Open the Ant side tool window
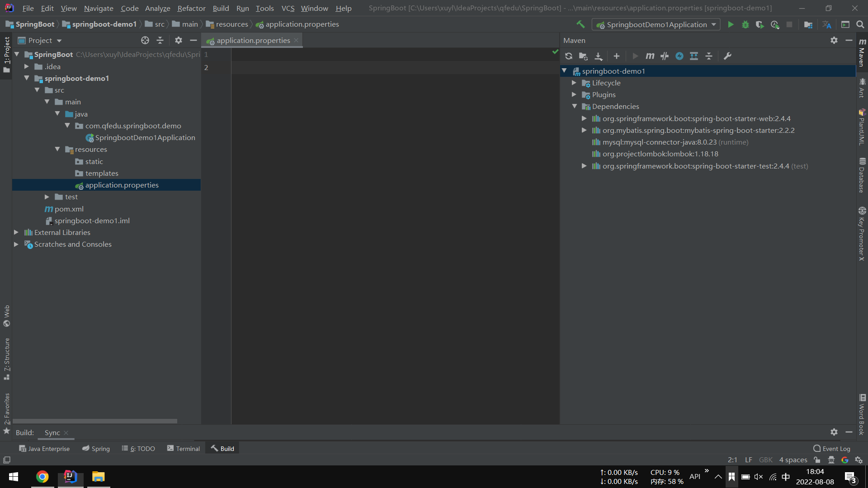Screen dimensions: 868x488 (x=862, y=88)
